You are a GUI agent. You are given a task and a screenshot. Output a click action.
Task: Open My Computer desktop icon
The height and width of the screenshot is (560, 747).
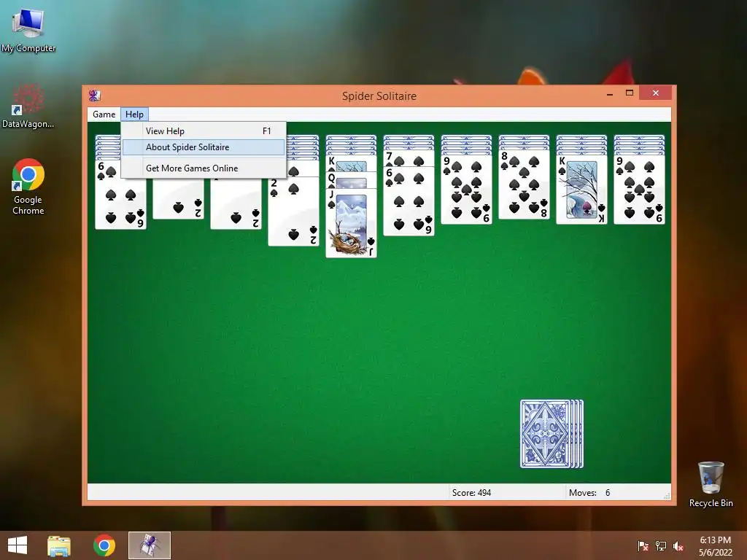click(28, 31)
